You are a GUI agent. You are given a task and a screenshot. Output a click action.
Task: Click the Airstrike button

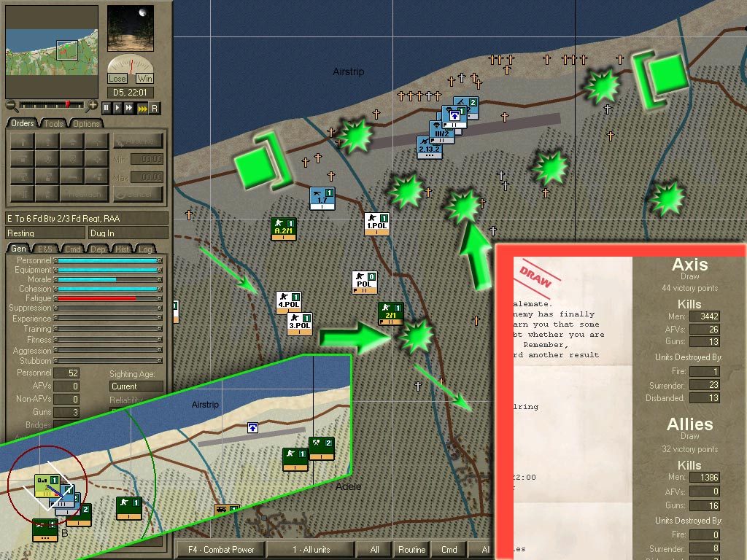(138, 141)
